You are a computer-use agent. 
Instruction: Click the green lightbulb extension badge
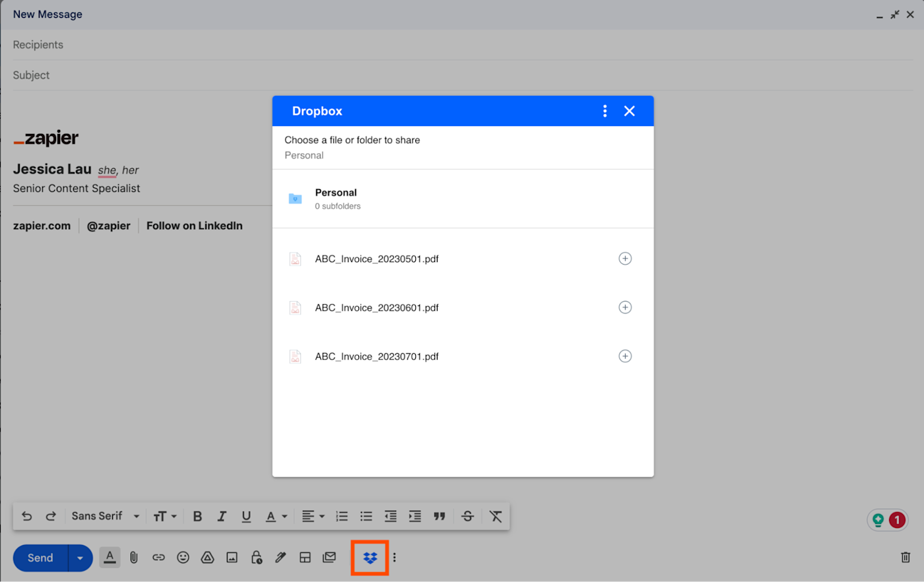pyautogui.click(x=878, y=520)
